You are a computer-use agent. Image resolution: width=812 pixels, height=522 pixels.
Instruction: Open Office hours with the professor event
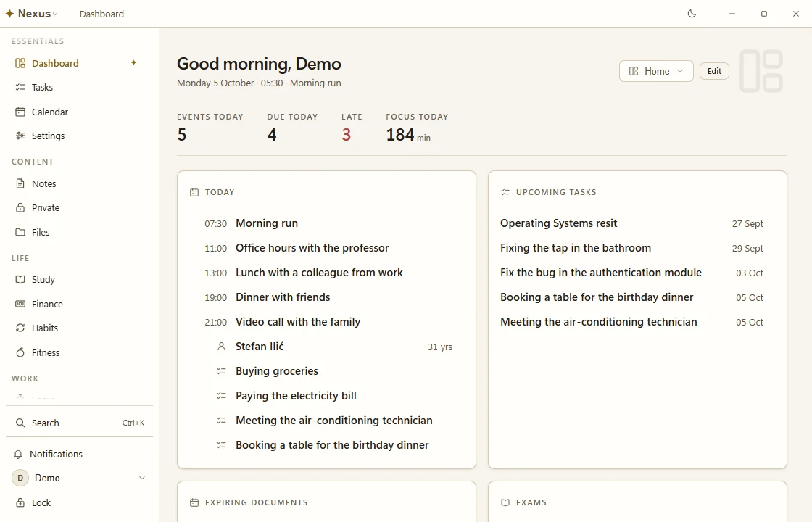[x=326, y=248]
